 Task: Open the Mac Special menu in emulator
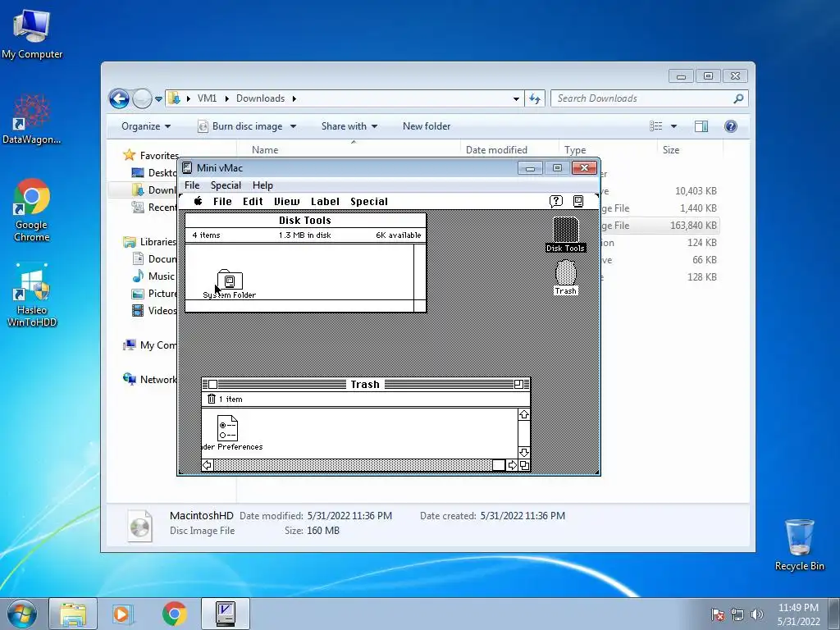tap(369, 202)
